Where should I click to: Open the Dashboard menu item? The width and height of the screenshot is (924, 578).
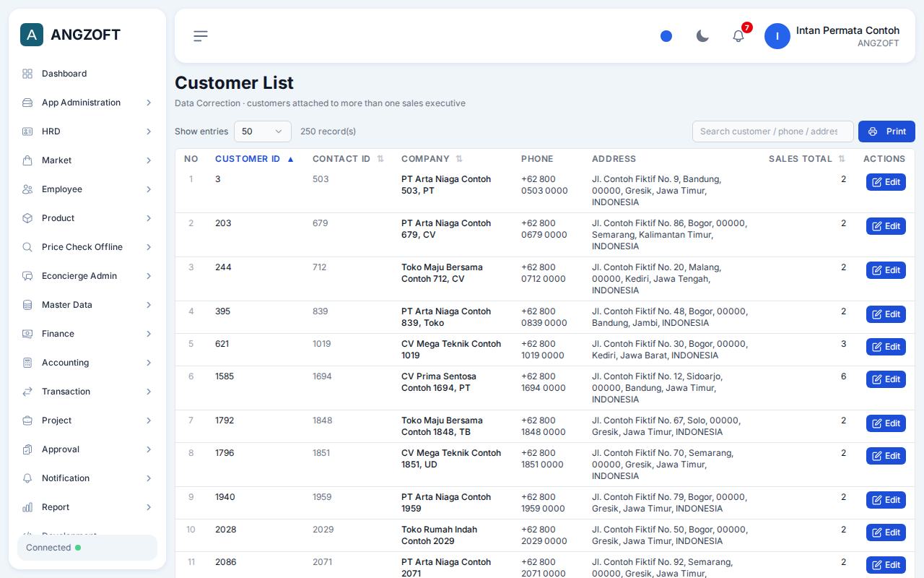pyautogui.click(x=87, y=74)
